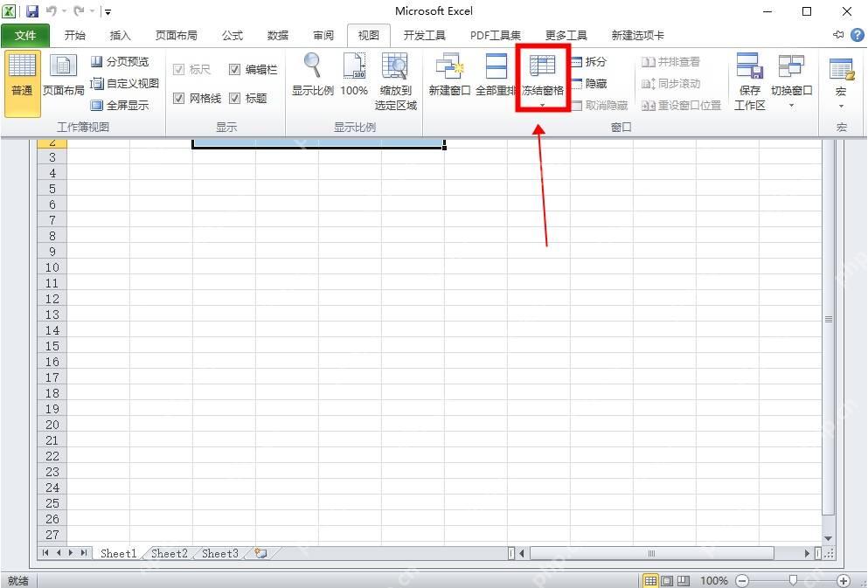Go to the first sheet with navigation arrow
868x588 pixels.
point(45,553)
